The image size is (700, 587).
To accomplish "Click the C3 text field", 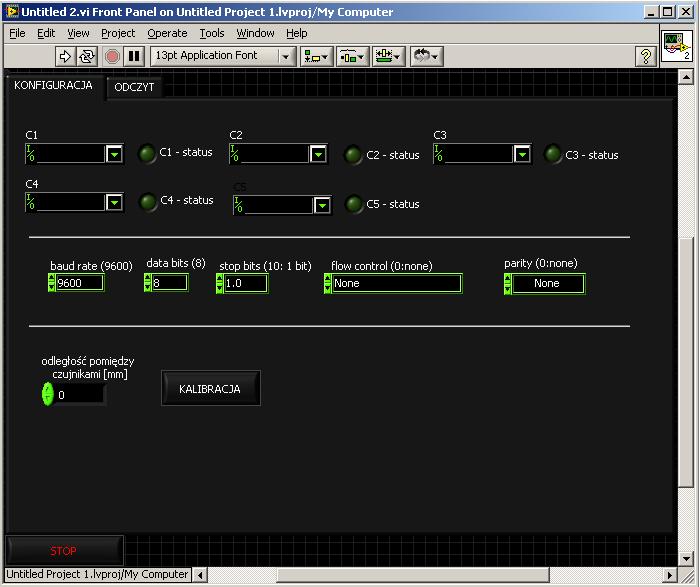I will tap(479, 154).
